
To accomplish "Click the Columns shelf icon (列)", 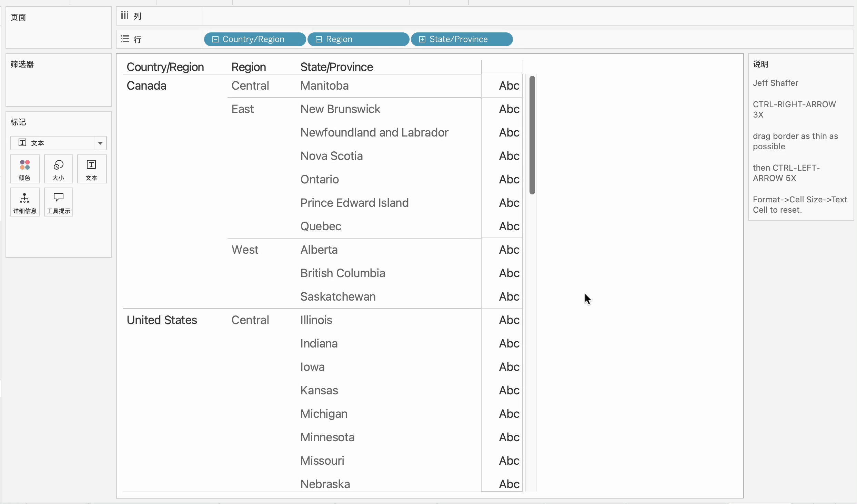I will click(125, 16).
